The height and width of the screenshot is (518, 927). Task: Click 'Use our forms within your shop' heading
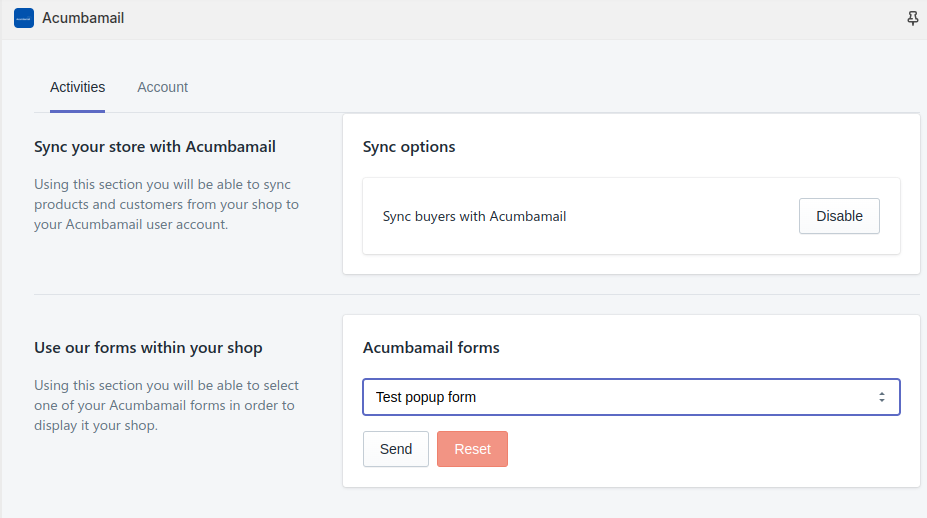[148, 348]
